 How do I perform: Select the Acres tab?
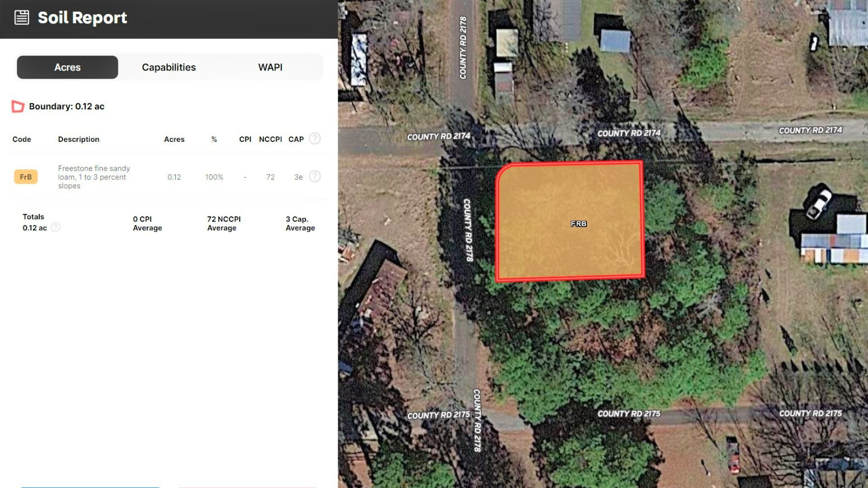67,67
